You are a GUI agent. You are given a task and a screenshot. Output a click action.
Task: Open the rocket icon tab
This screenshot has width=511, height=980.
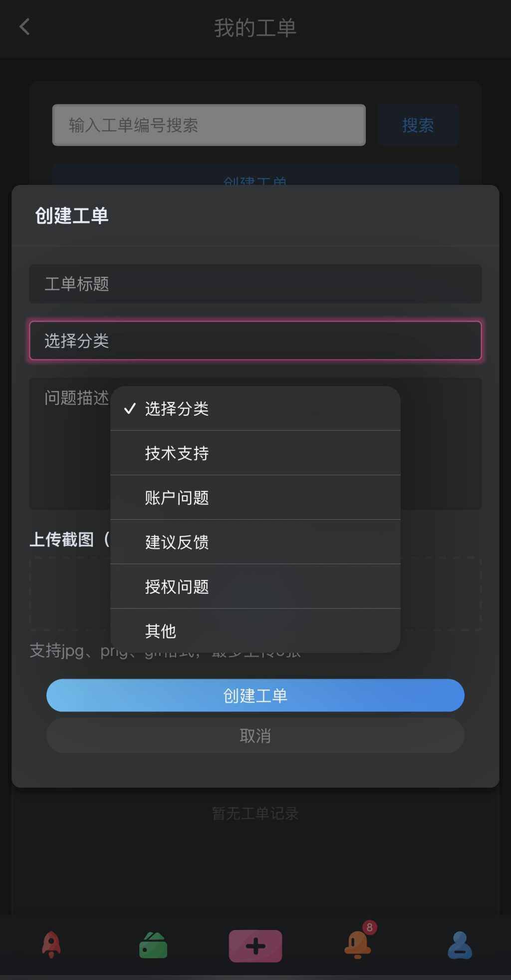pyautogui.click(x=51, y=945)
